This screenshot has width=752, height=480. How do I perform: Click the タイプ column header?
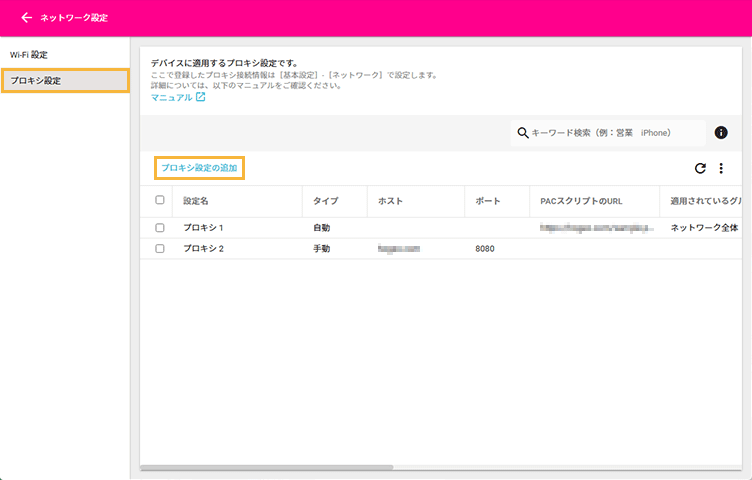click(x=326, y=201)
